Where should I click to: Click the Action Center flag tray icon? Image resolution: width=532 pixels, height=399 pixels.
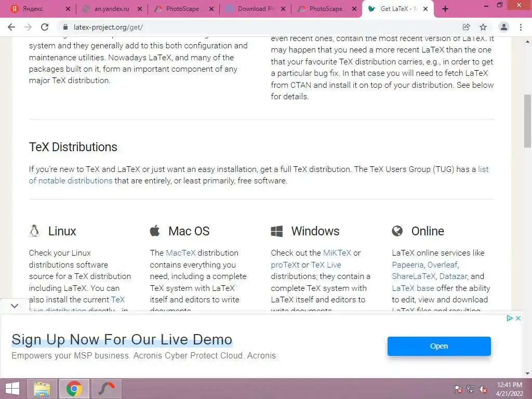[458, 389]
